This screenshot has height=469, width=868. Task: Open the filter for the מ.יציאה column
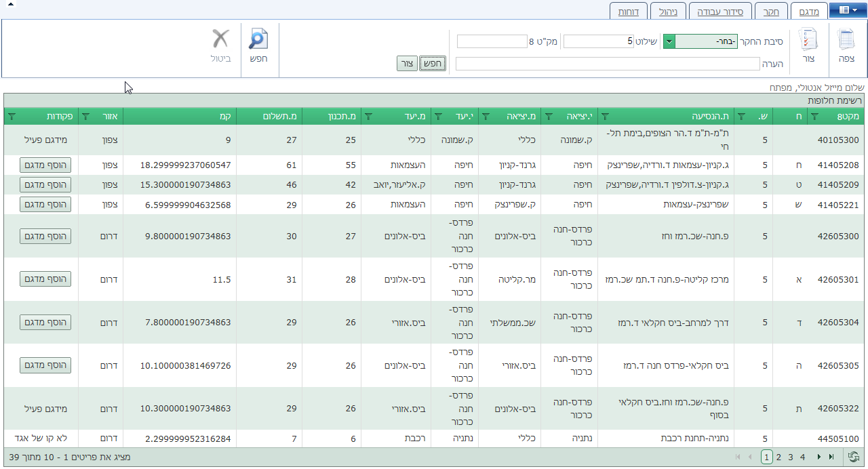(x=485, y=117)
